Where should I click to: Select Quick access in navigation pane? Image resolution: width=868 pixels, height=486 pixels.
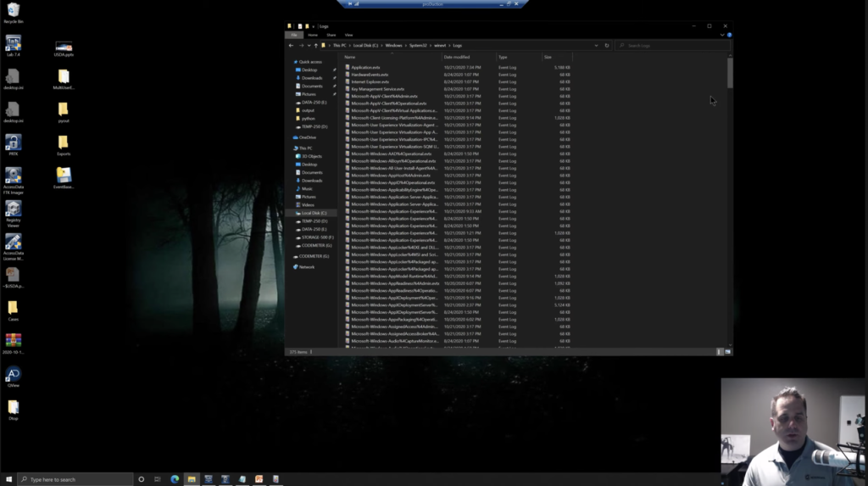coord(310,62)
